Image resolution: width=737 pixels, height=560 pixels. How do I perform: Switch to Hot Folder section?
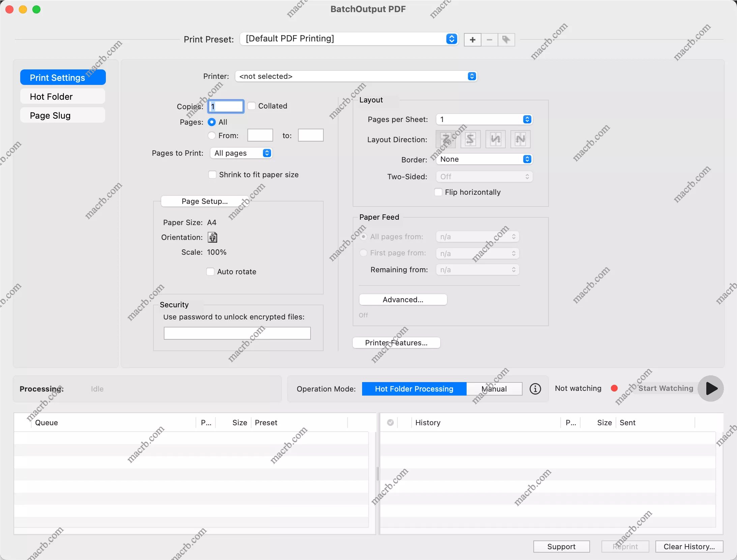coord(63,97)
